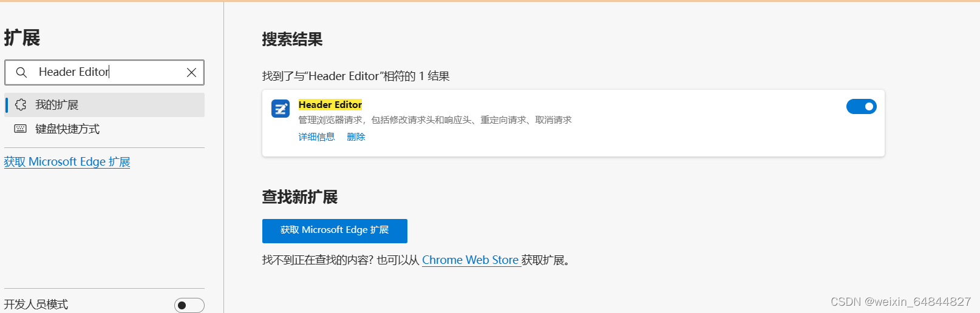Click the 开发人员模式 label text
980x313 pixels.
[x=36, y=305]
